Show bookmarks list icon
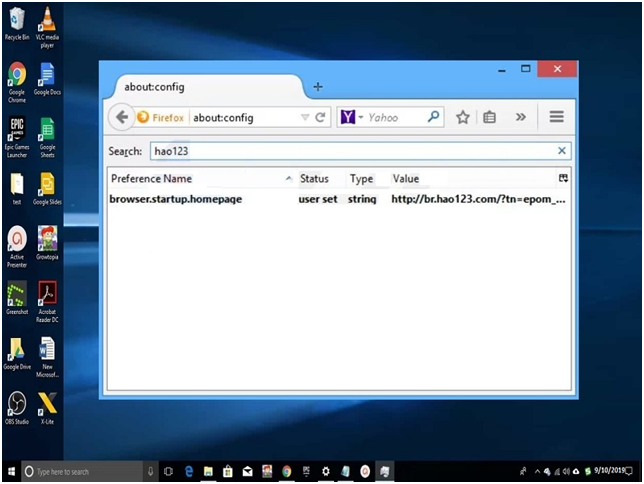This screenshot has width=644, height=484. (x=489, y=118)
